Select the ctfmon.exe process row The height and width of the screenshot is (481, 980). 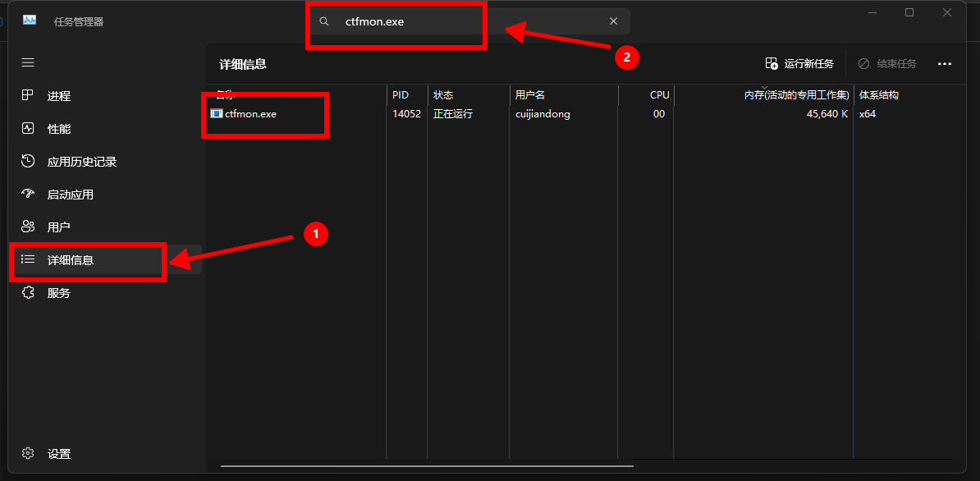tap(251, 114)
